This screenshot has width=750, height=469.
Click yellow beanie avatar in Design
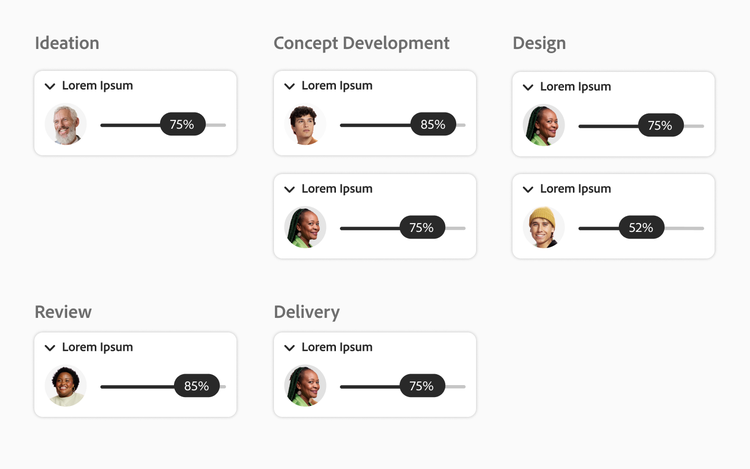pyautogui.click(x=544, y=228)
